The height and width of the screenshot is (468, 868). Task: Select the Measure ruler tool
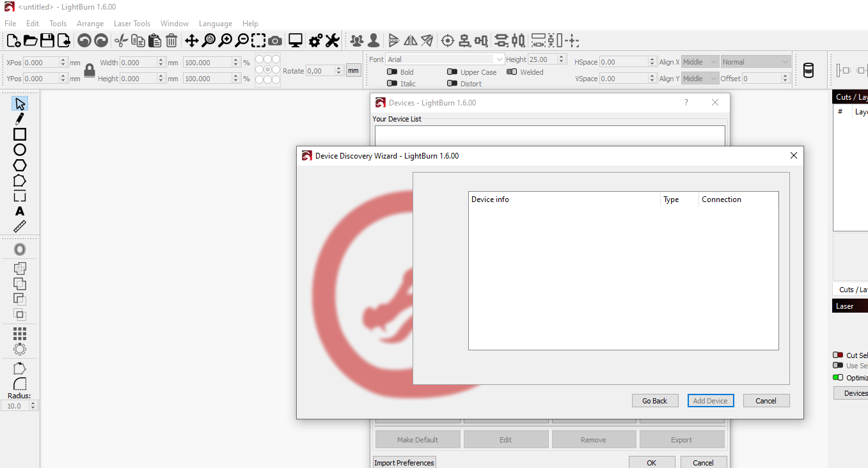pyautogui.click(x=20, y=226)
